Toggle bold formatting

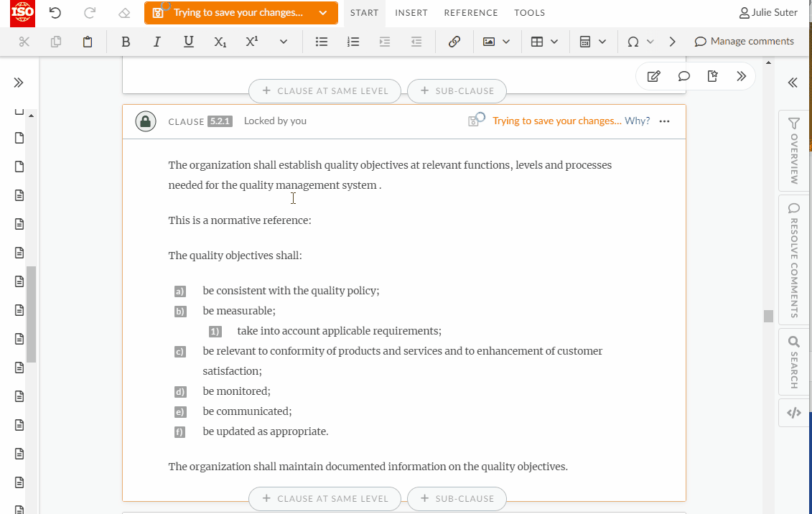pos(126,42)
